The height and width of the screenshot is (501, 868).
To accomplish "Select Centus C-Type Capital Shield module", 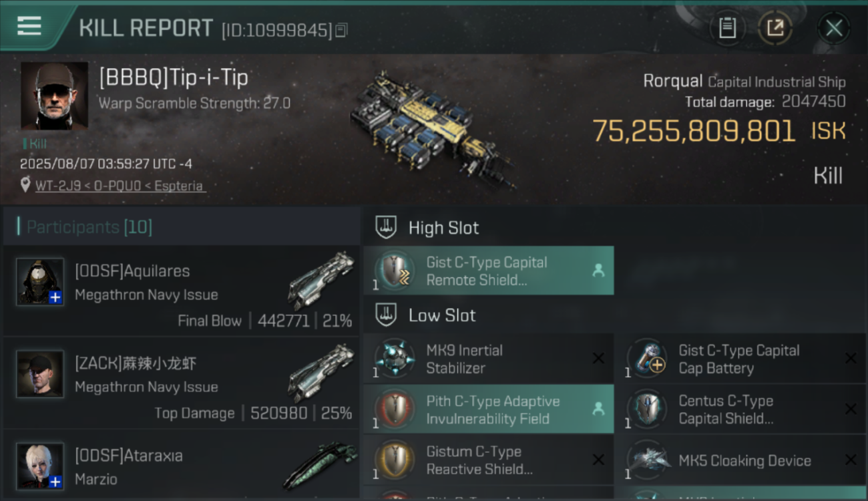I will click(741, 409).
